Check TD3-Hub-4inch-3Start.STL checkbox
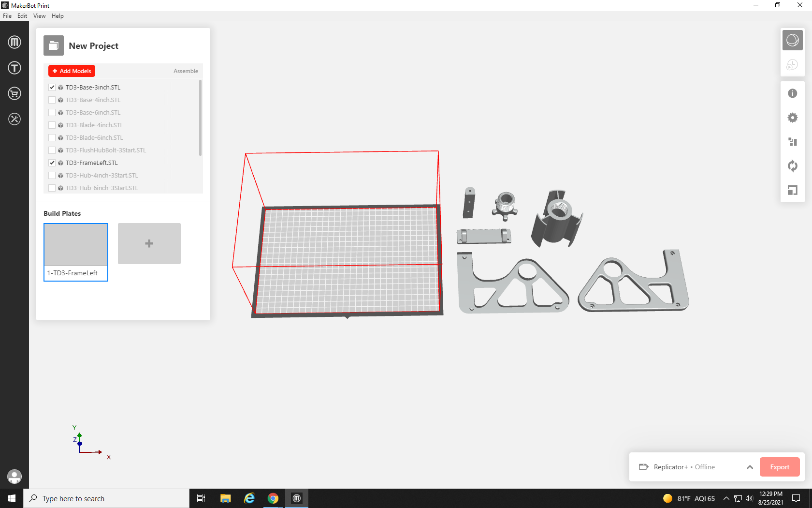The image size is (812, 508). [x=52, y=176]
